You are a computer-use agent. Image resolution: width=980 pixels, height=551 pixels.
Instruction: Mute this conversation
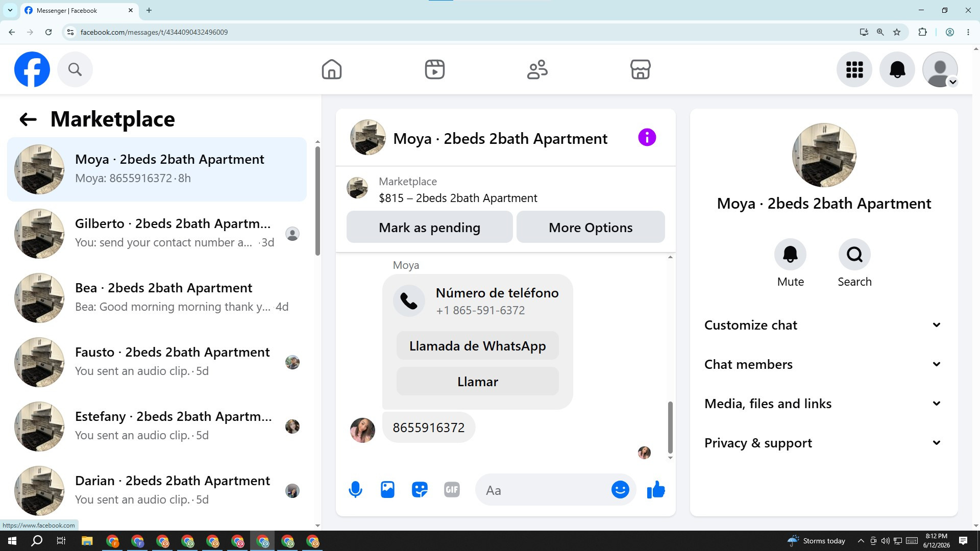click(x=790, y=254)
